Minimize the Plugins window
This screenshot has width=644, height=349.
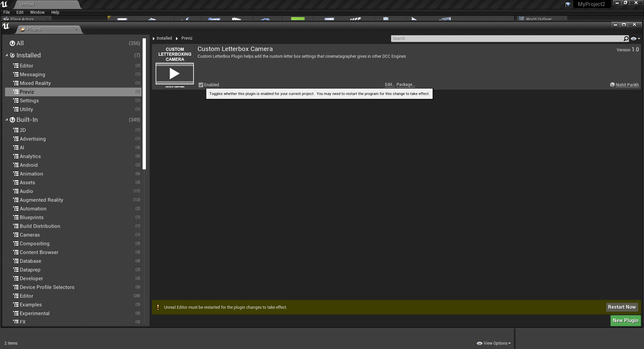click(615, 24)
